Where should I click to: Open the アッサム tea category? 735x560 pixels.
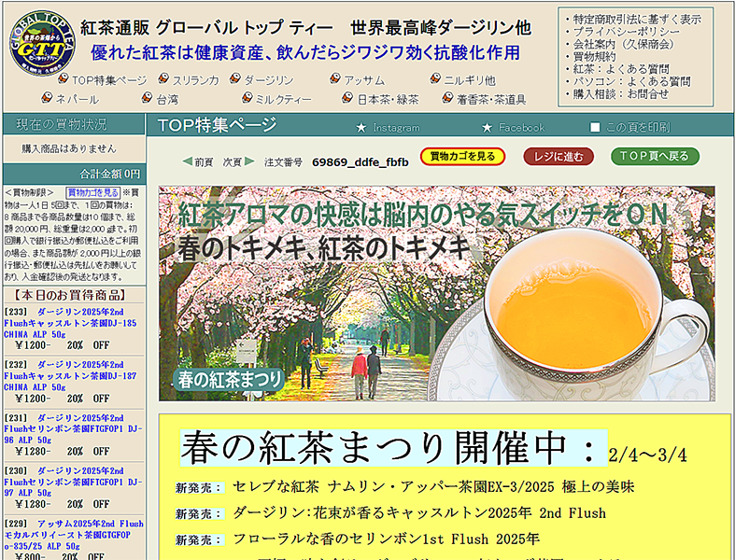coord(364,80)
